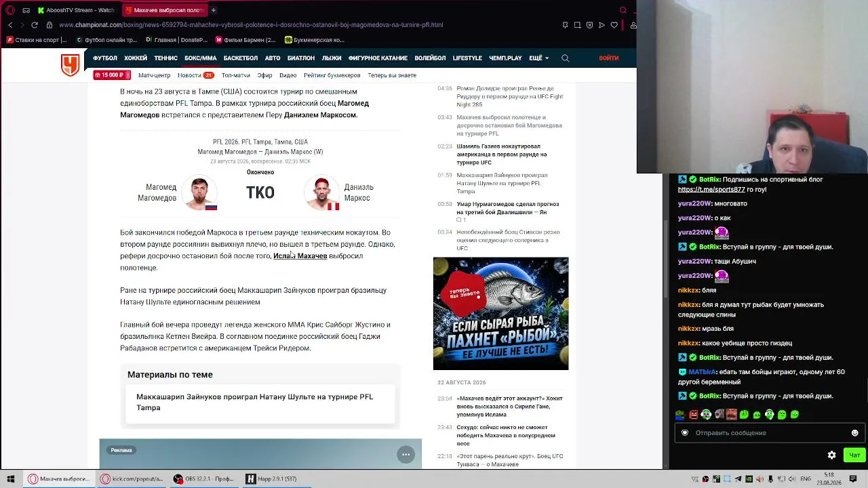Open the БОКС/ММА section
The image size is (868, 488).
tap(201, 58)
